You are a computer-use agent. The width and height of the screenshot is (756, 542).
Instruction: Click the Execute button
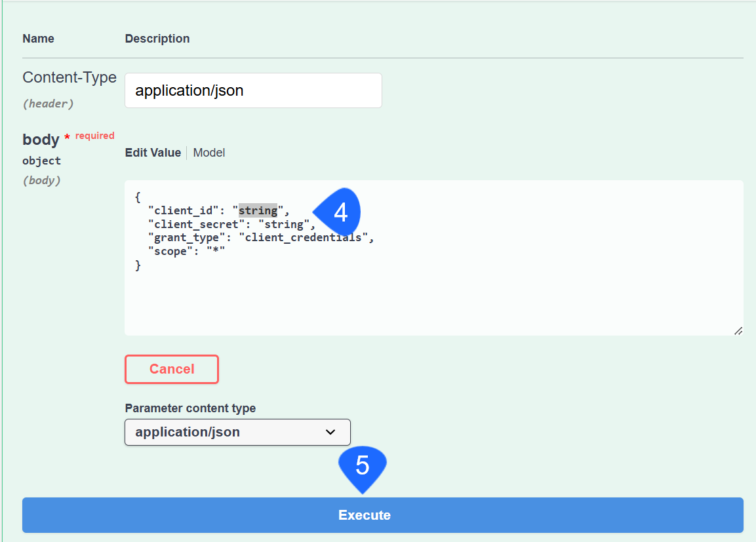[382, 515]
